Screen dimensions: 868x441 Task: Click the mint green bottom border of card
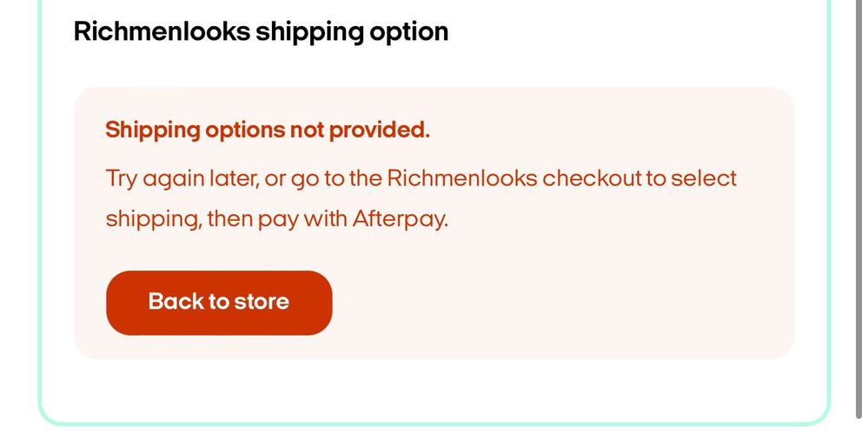coord(434,423)
